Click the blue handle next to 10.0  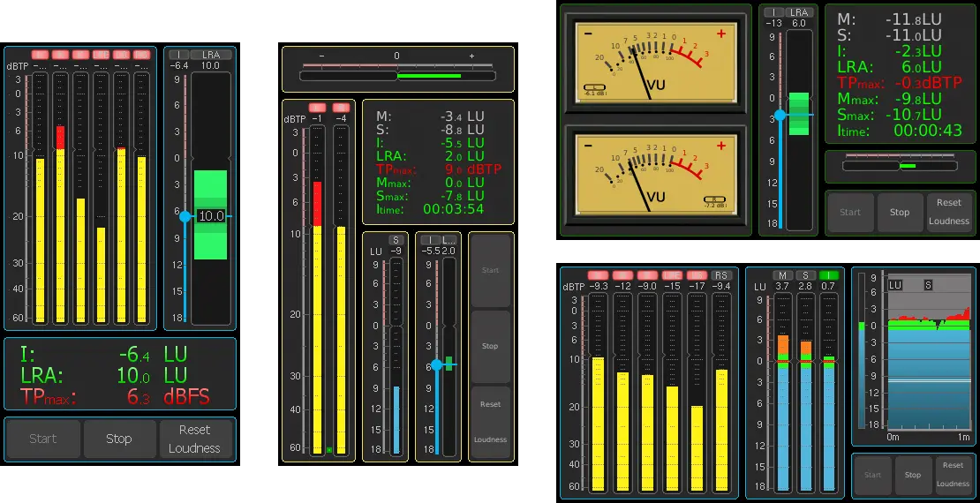pyautogui.click(x=185, y=216)
